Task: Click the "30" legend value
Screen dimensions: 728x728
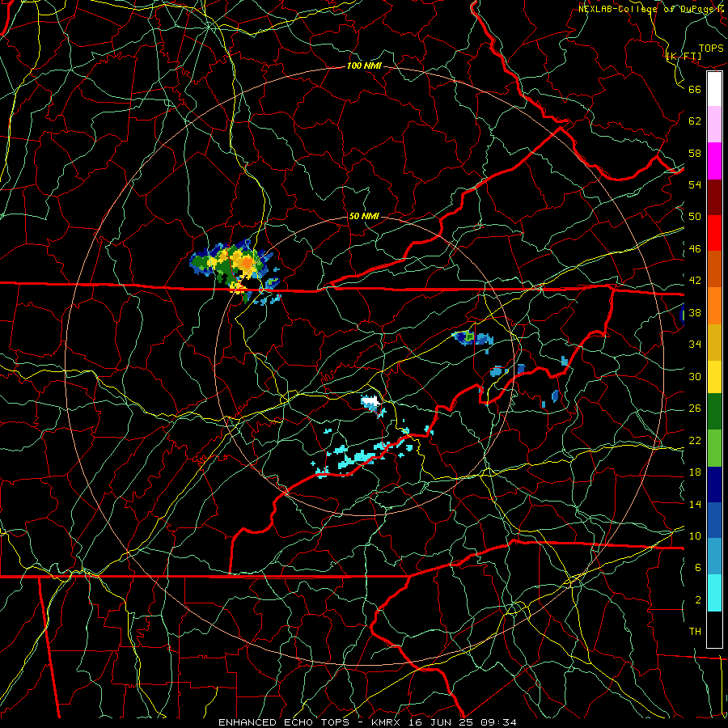Action: (695, 376)
